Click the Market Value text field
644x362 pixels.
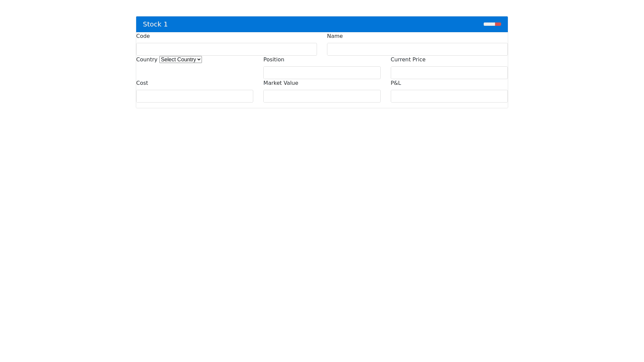pyautogui.click(x=322, y=96)
